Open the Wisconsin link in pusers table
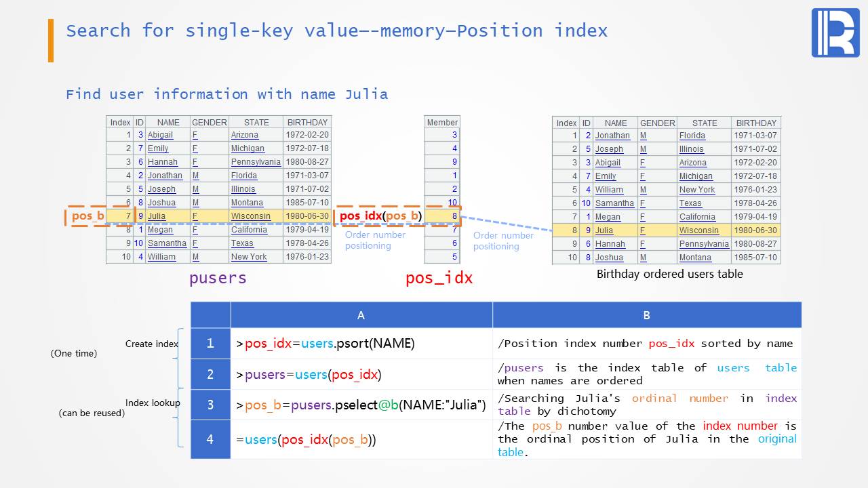The image size is (868, 488). coord(250,216)
